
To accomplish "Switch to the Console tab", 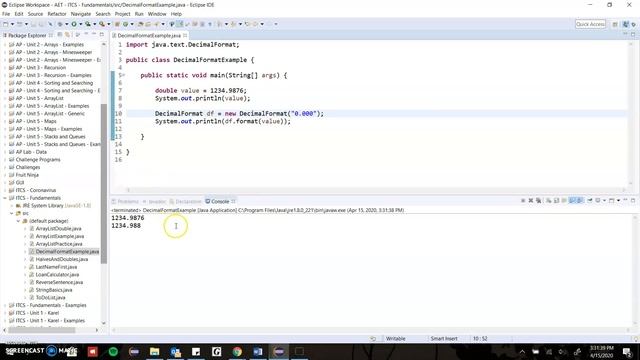I will tap(220, 201).
